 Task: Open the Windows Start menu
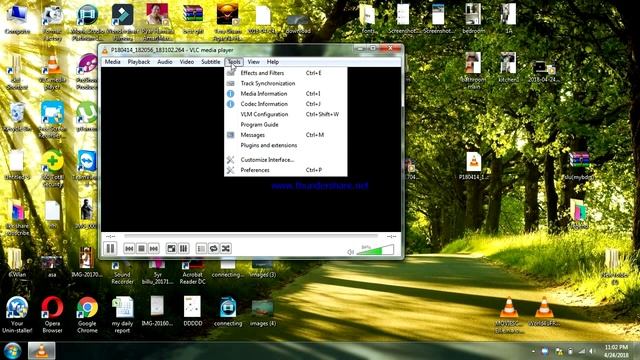pyautogui.click(x=12, y=351)
